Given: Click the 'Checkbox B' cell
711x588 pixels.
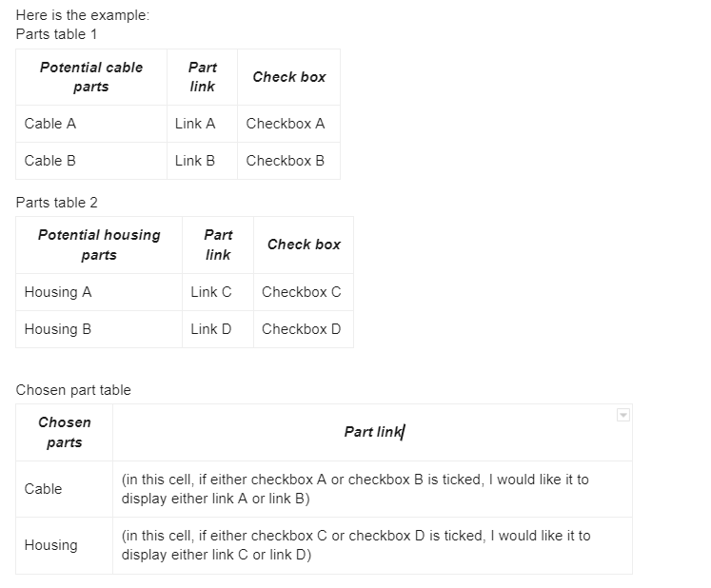Looking at the screenshot, I should point(288,161).
